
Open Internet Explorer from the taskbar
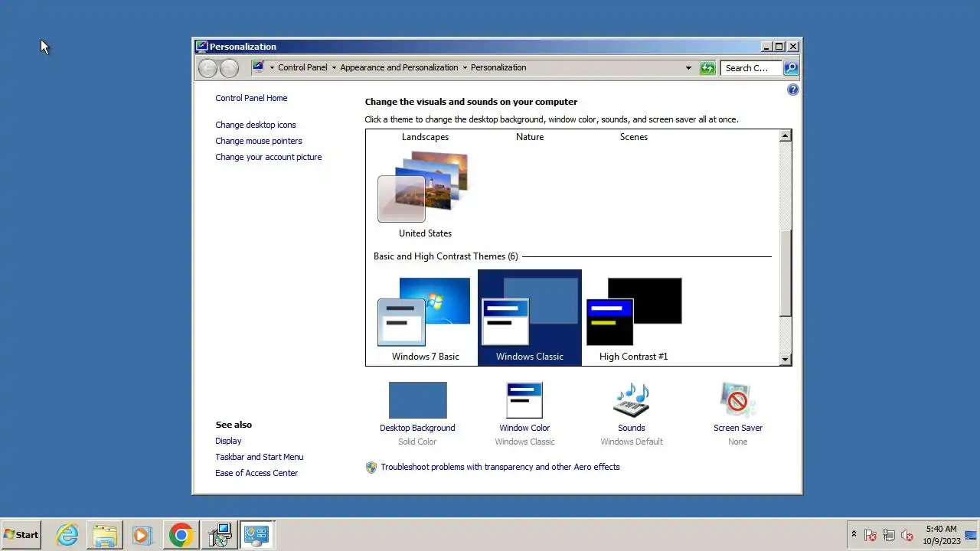point(67,535)
